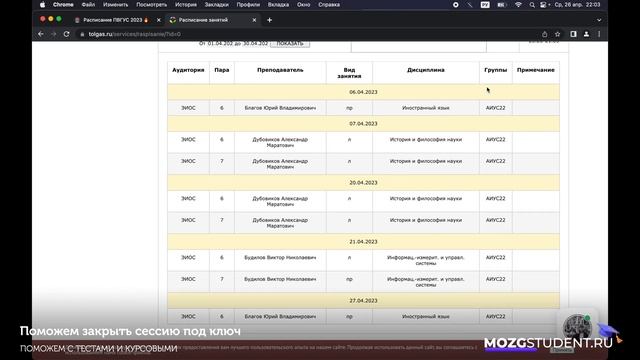This screenshot has height=360, width=640.
Task: Select the 07.04.2023 date row
Action: tap(363, 124)
